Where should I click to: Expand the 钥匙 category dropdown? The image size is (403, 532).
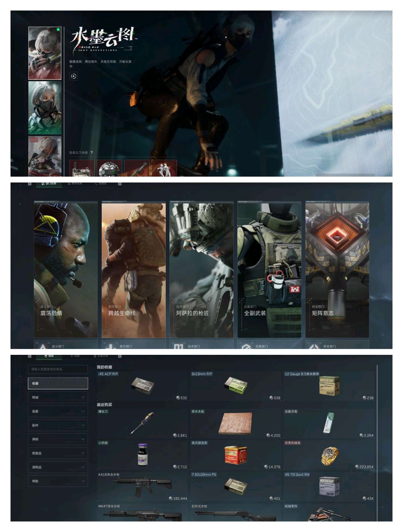(x=58, y=481)
